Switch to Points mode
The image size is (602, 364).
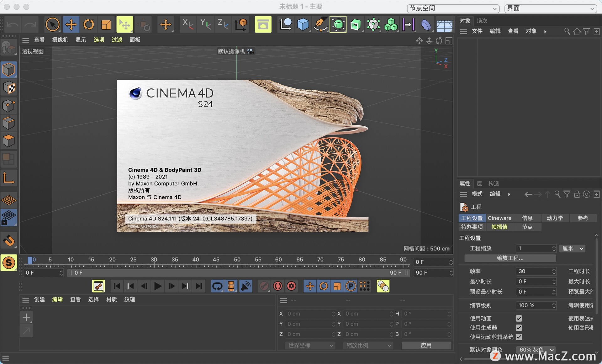point(9,106)
